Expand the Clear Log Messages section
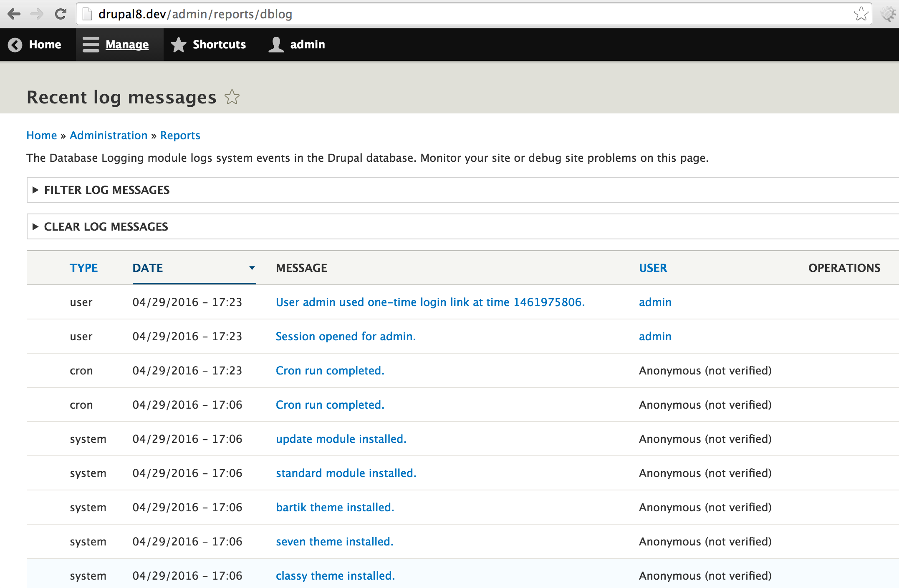This screenshot has height=588, width=899. 106,227
